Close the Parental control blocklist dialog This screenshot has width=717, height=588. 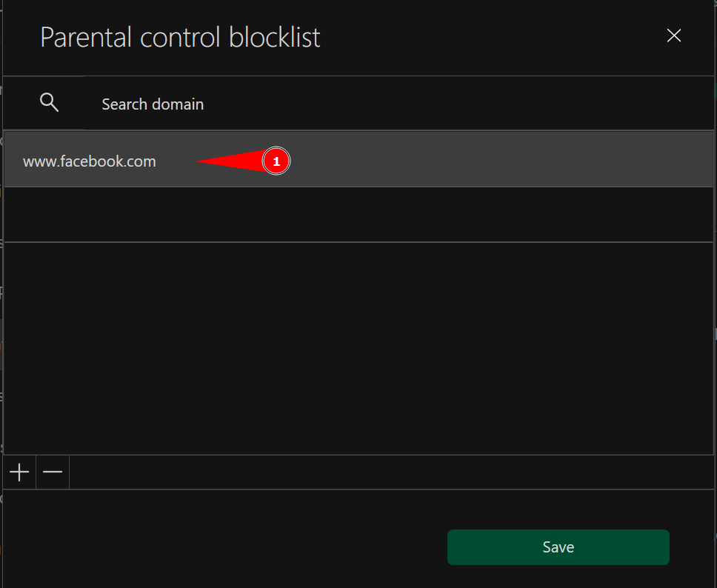click(674, 35)
